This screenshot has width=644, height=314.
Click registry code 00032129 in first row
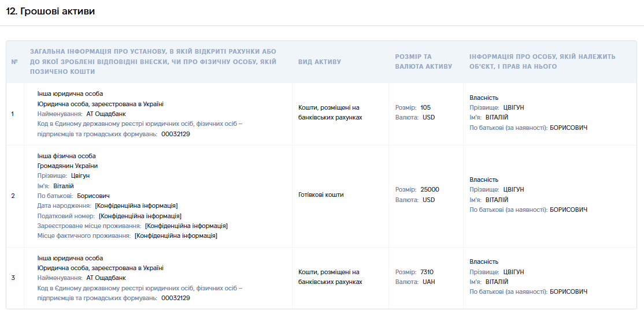pos(175,134)
